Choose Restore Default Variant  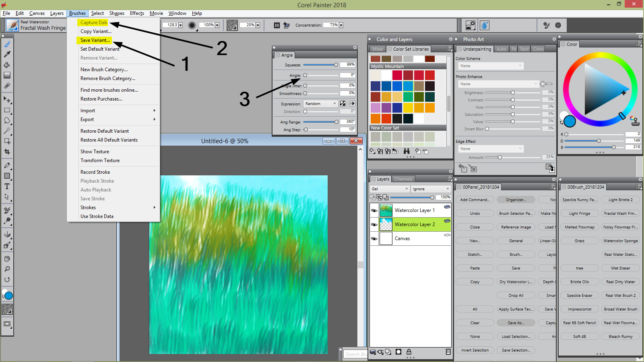[x=105, y=131]
